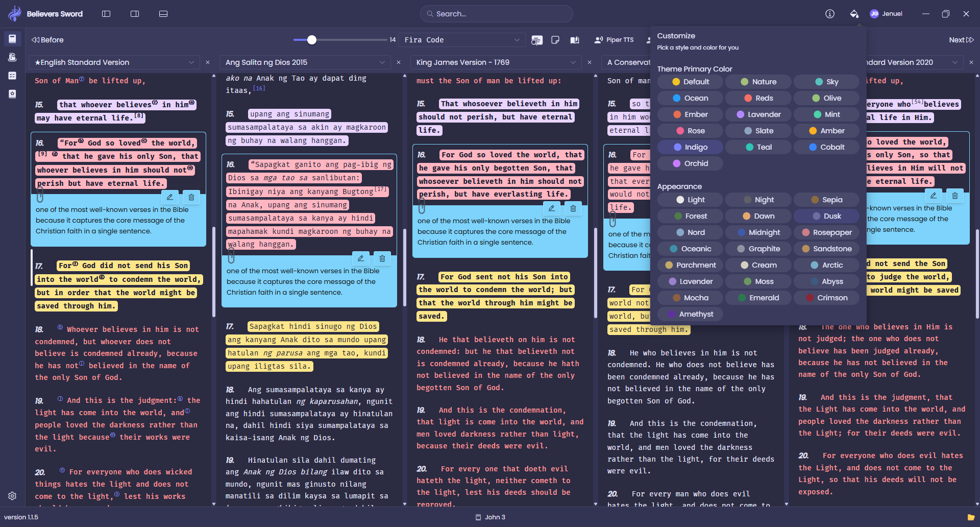Open settings gear in left sidebar
Image resolution: width=980 pixels, height=527 pixels.
(x=12, y=496)
